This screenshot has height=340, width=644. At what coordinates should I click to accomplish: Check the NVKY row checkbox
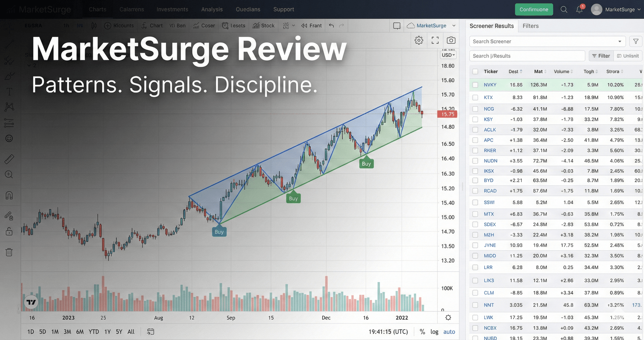pyautogui.click(x=475, y=85)
